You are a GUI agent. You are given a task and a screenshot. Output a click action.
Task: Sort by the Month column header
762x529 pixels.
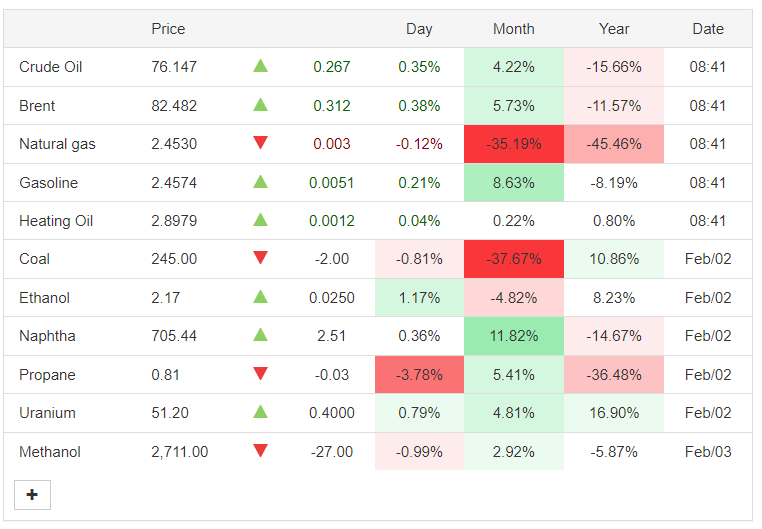pos(514,29)
